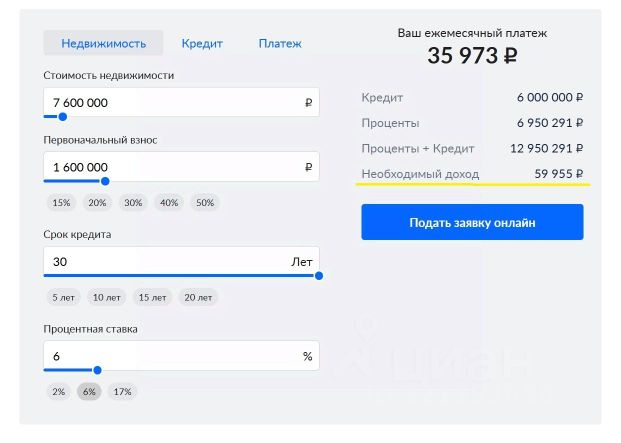The image size is (621, 443).
Task: Select the 15% down payment chip
Action: [61, 203]
